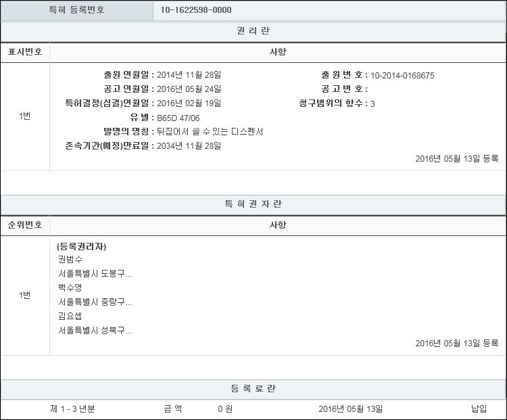Screen dimensions: 507x420
Task: Click patent decision date 2016년 02월 19일
Action: click(x=189, y=103)
